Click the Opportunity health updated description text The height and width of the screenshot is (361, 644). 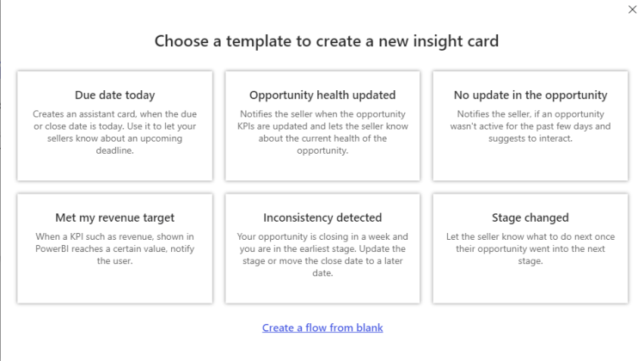point(322,132)
